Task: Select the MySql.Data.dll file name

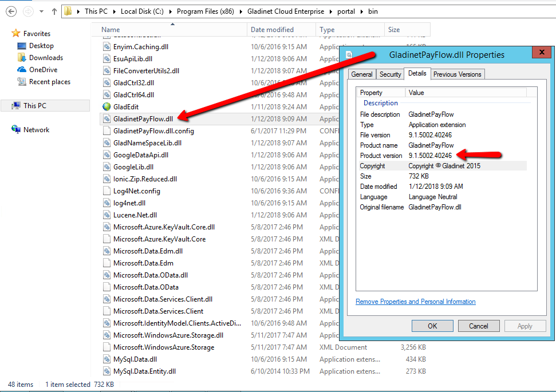Action: tap(135, 359)
